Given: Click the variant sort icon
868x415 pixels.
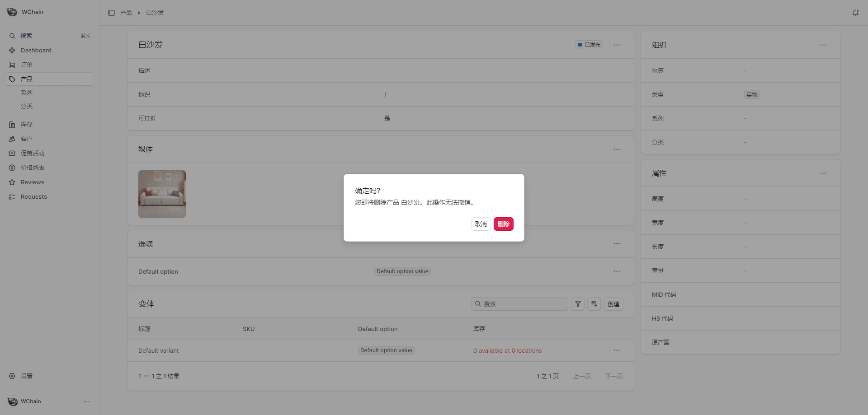Looking at the screenshot, I should [x=594, y=304].
